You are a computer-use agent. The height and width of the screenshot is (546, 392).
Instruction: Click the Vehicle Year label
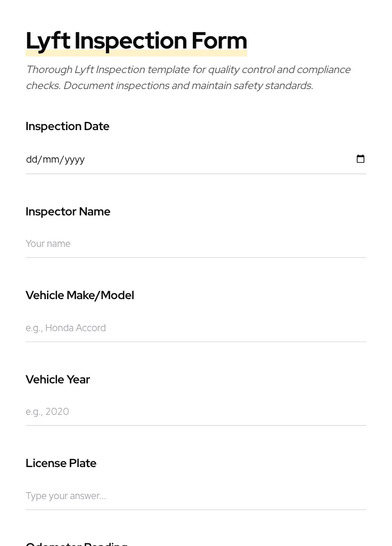pyautogui.click(x=58, y=380)
